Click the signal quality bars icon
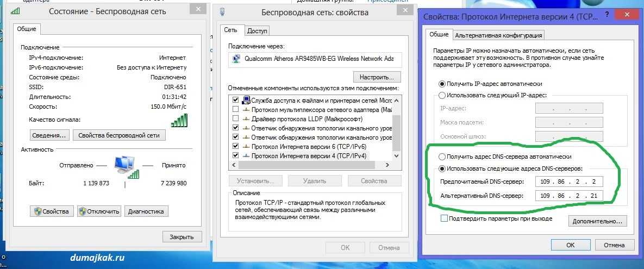The image size is (644, 269). point(179,120)
